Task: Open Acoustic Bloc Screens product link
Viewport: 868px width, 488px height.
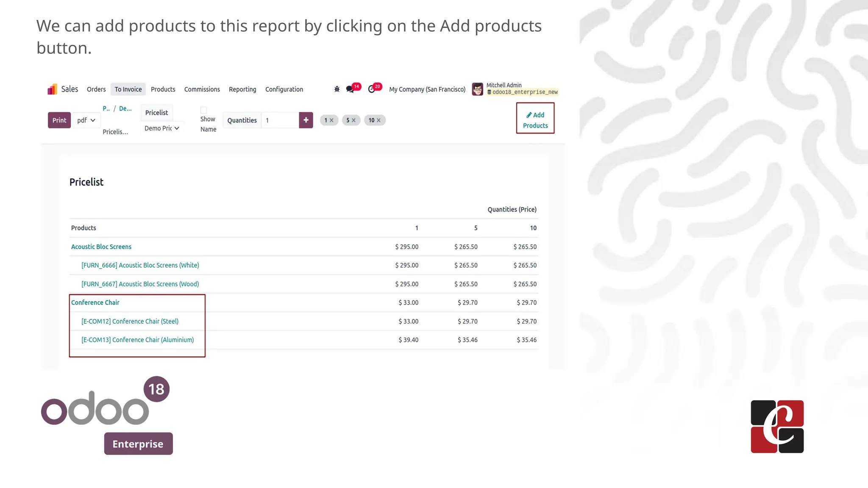Action: pyautogui.click(x=101, y=247)
